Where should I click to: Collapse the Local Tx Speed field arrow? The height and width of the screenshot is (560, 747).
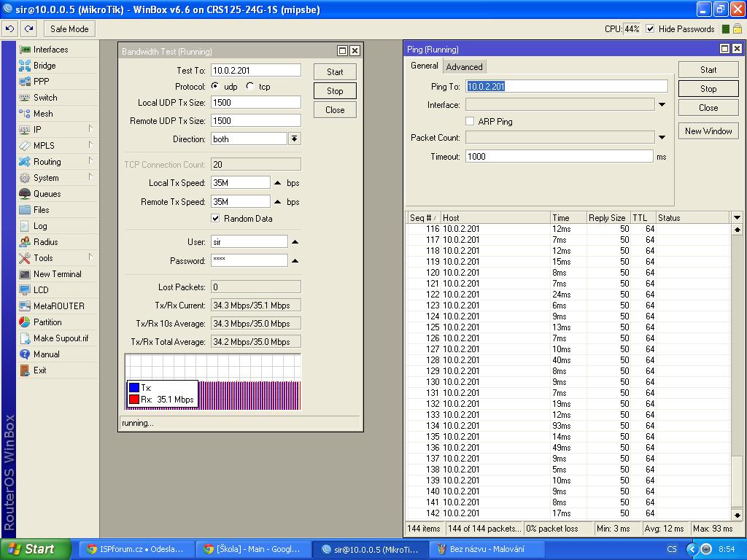coord(278,183)
